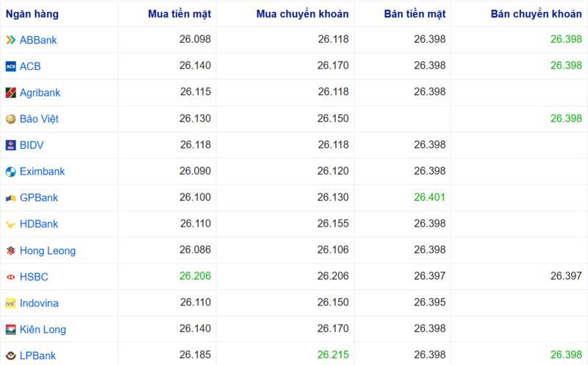
Task: Open the Hong Leong bank link
Action: coord(47,251)
